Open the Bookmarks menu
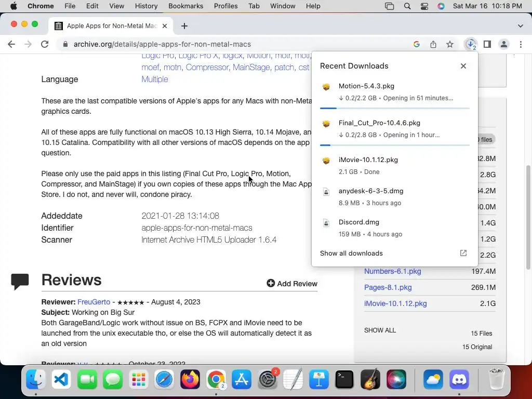Image resolution: width=532 pixels, height=399 pixels. click(185, 6)
